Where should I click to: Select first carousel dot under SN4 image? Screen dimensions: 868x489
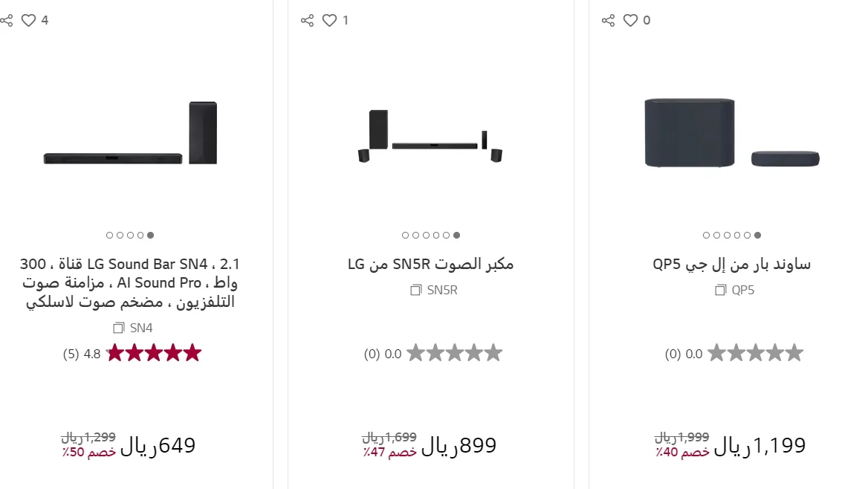[x=110, y=235]
